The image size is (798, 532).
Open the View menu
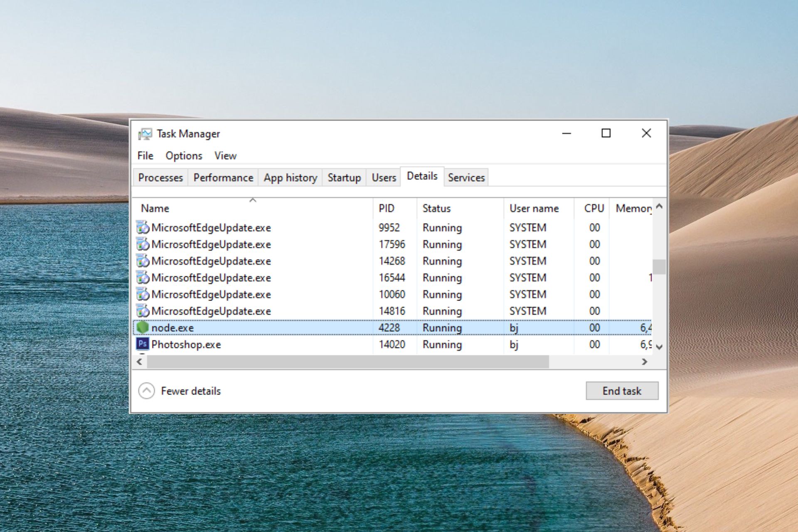[x=225, y=156]
